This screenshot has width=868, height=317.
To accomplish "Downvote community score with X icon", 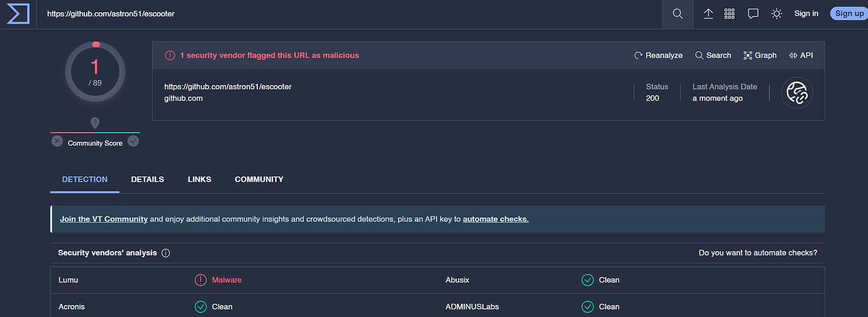I will (57, 141).
